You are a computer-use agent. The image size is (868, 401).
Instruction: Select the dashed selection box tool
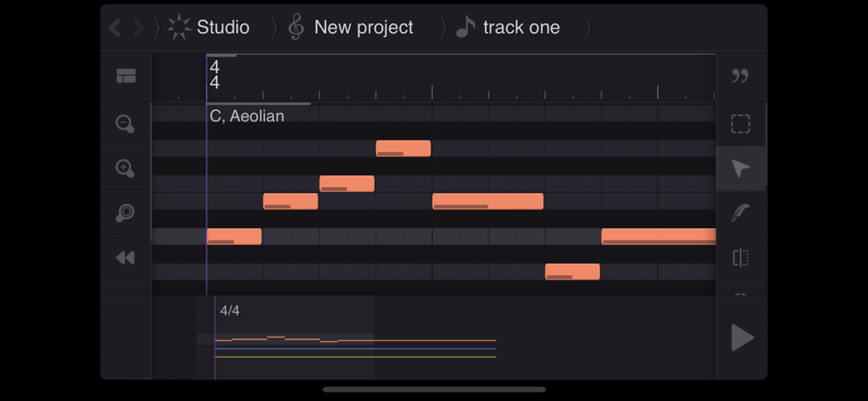[x=740, y=124]
